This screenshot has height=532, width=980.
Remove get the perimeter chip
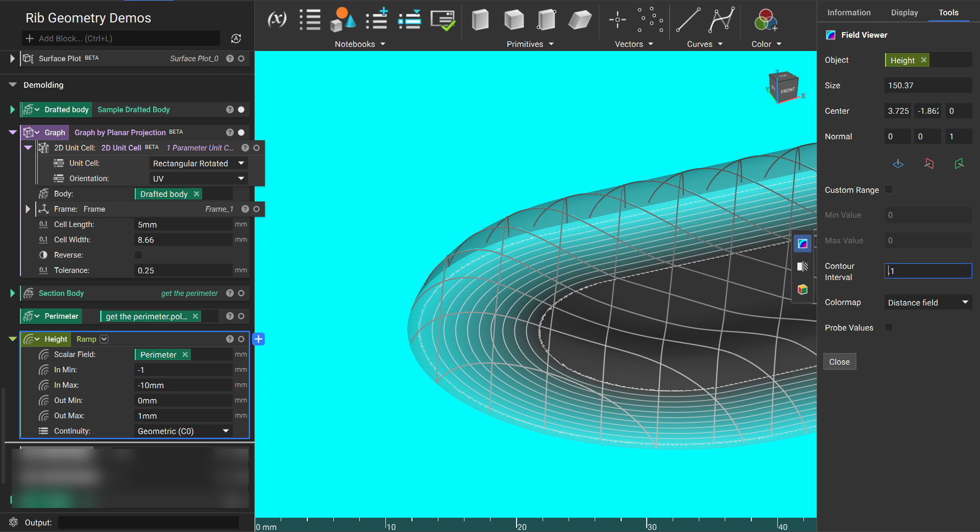[195, 316]
